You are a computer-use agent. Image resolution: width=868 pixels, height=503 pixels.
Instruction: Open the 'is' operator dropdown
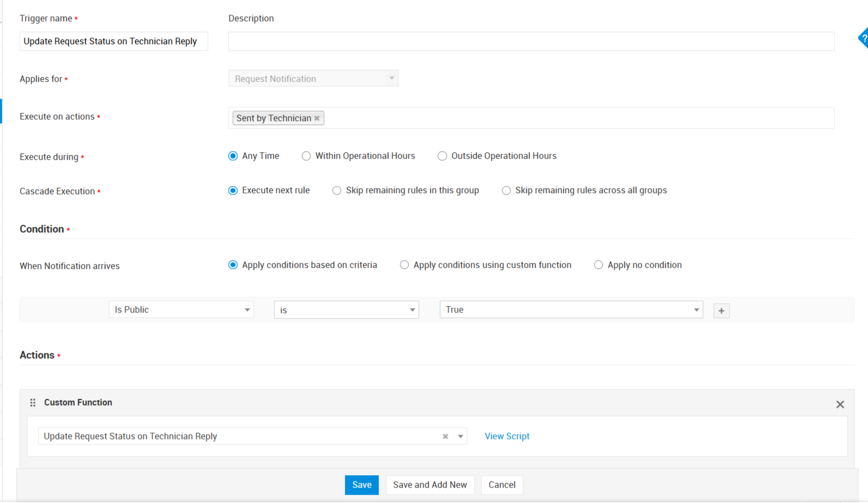pos(346,310)
